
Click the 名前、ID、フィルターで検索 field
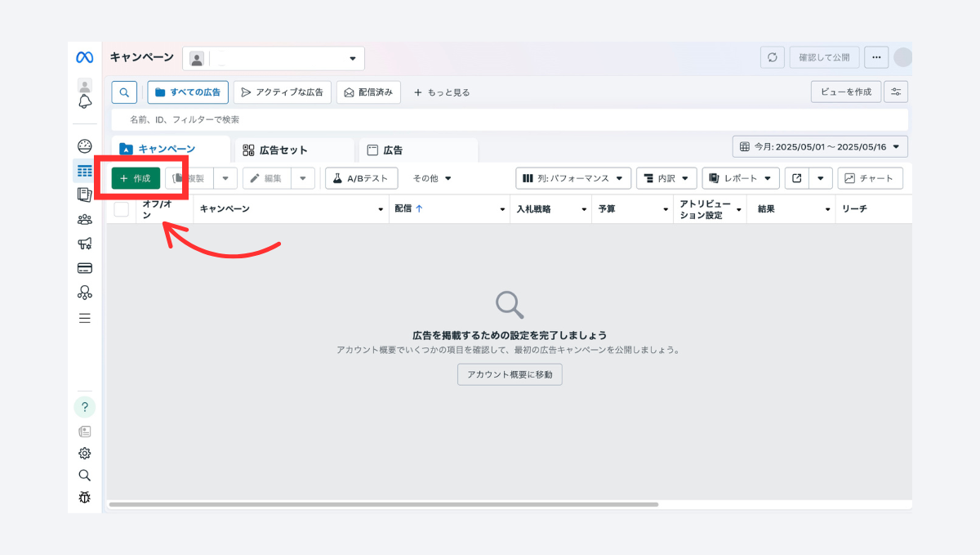(x=510, y=119)
